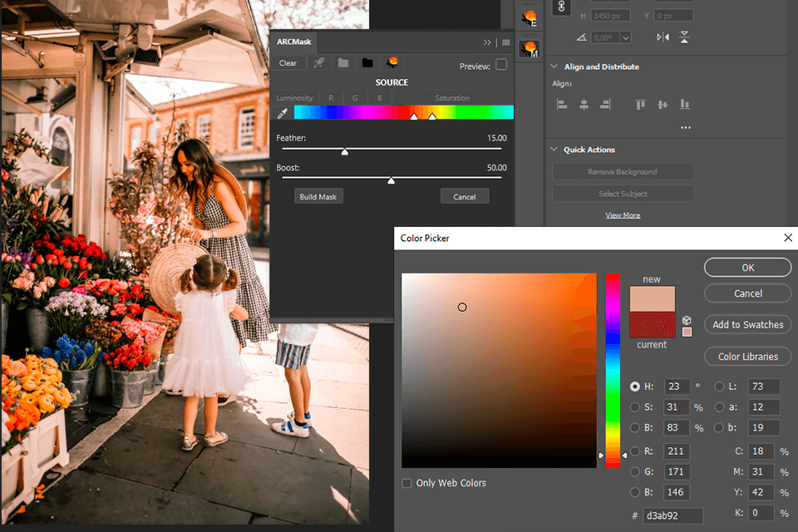798x532 pixels.
Task: Collapse the Quick Actions section
Action: 554,149
